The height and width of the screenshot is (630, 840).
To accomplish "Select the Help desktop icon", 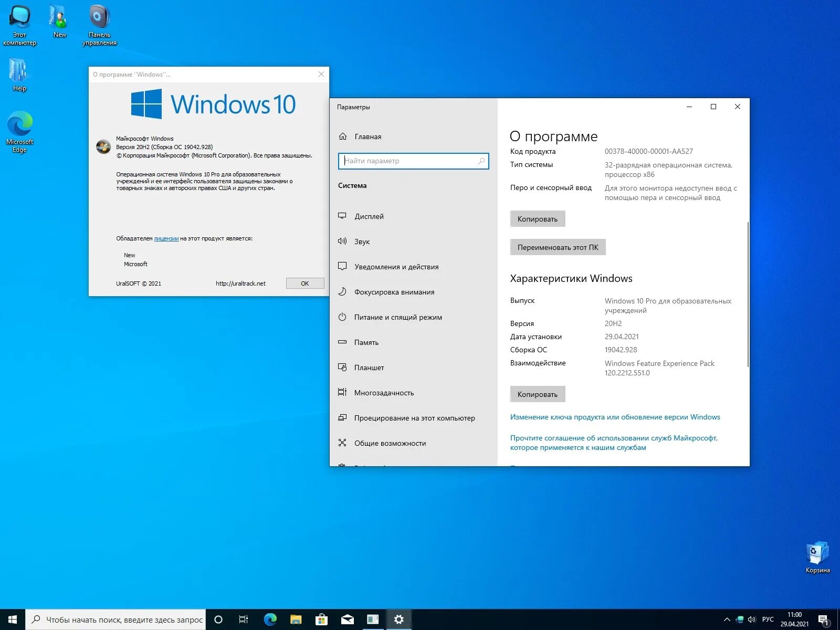I will pos(19,75).
